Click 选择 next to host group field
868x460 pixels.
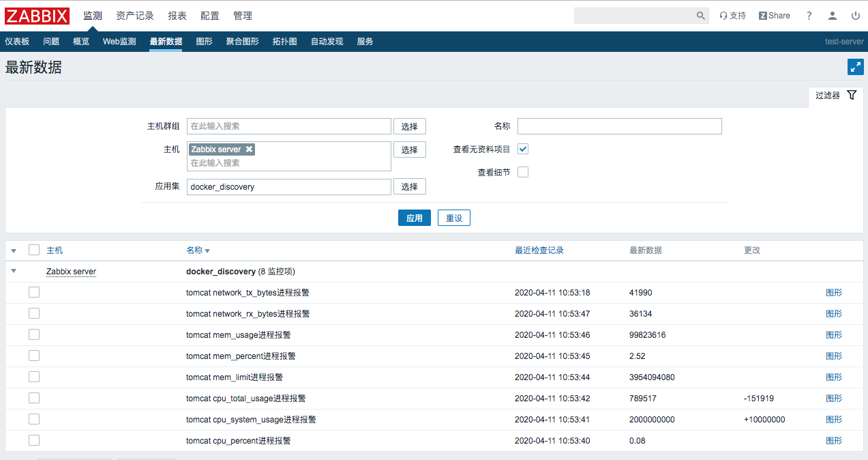410,126
